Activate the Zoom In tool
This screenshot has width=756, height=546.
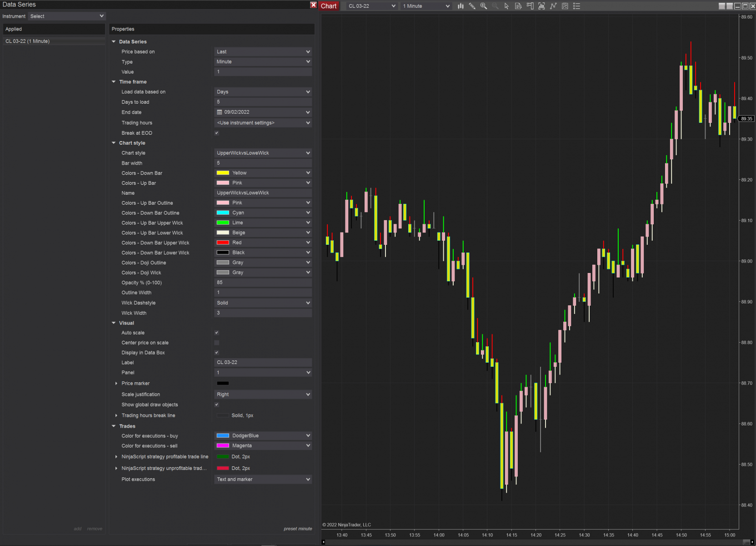coord(483,6)
